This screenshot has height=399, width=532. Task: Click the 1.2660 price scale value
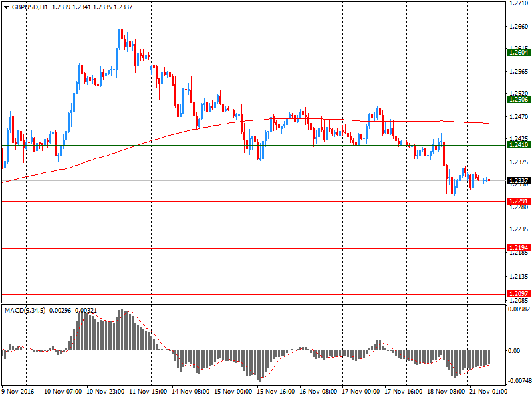tap(519, 27)
